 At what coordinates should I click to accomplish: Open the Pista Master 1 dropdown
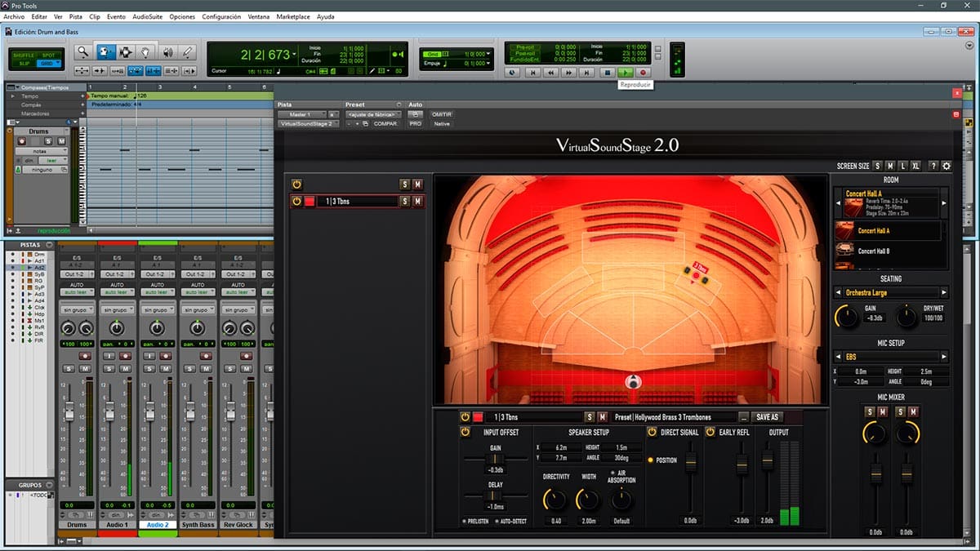[301, 114]
